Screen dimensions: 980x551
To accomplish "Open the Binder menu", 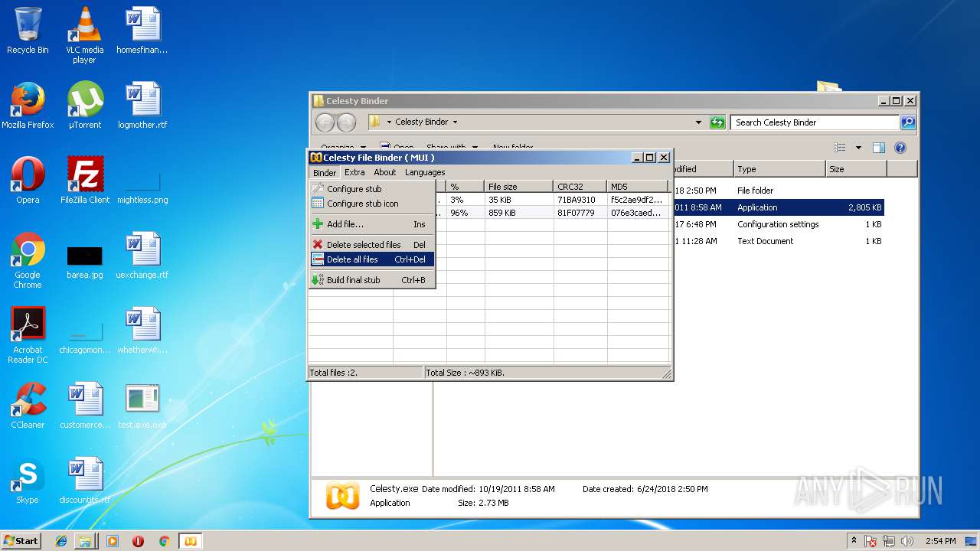I will pyautogui.click(x=325, y=173).
